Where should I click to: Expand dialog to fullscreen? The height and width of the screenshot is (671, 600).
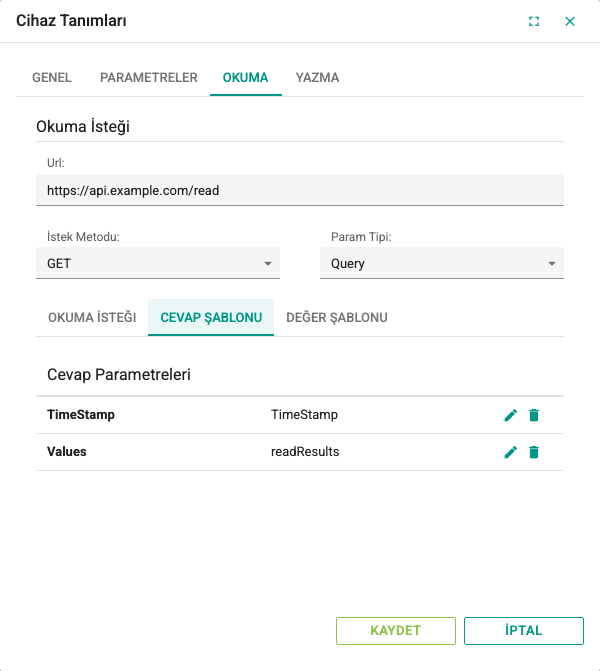coord(534,21)
